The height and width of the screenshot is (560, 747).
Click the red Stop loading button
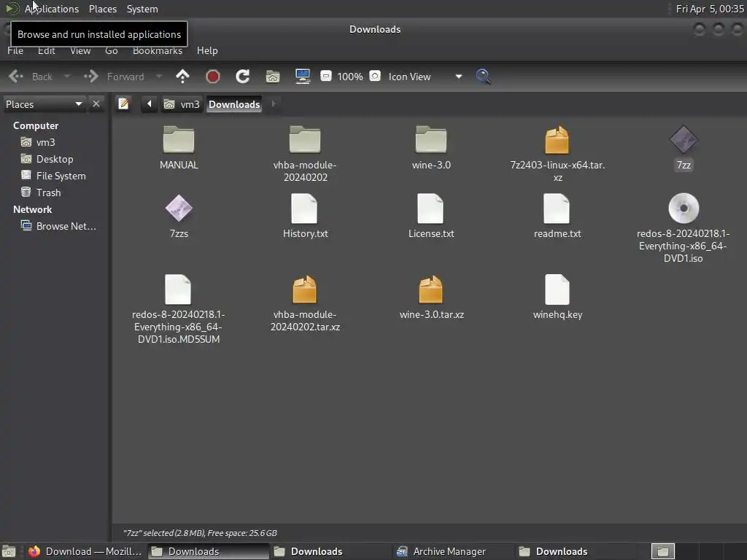(x=212, y=76)
